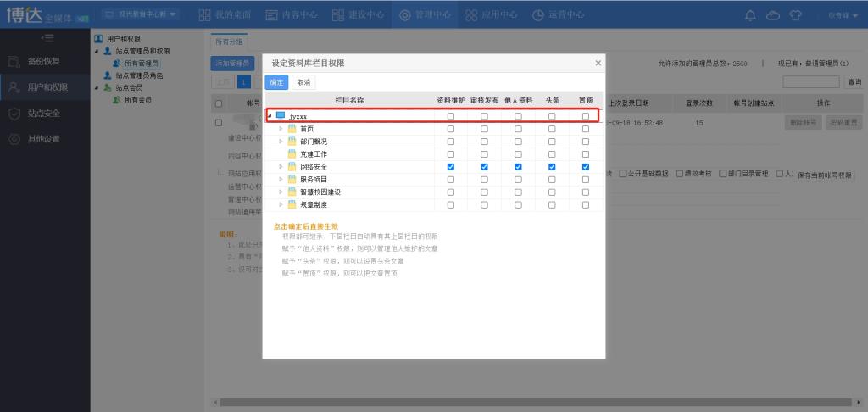Collapse the jyzxx root node
This screenshot has width=868, height=412.
[x=270, y=116]
